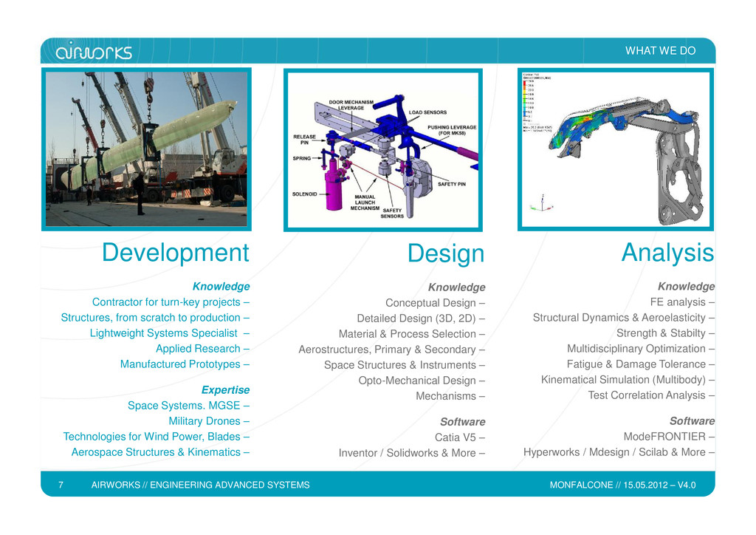Click 'Catia V5' line
This screenshot has height=535, width=756.
[x=459, y=437]
